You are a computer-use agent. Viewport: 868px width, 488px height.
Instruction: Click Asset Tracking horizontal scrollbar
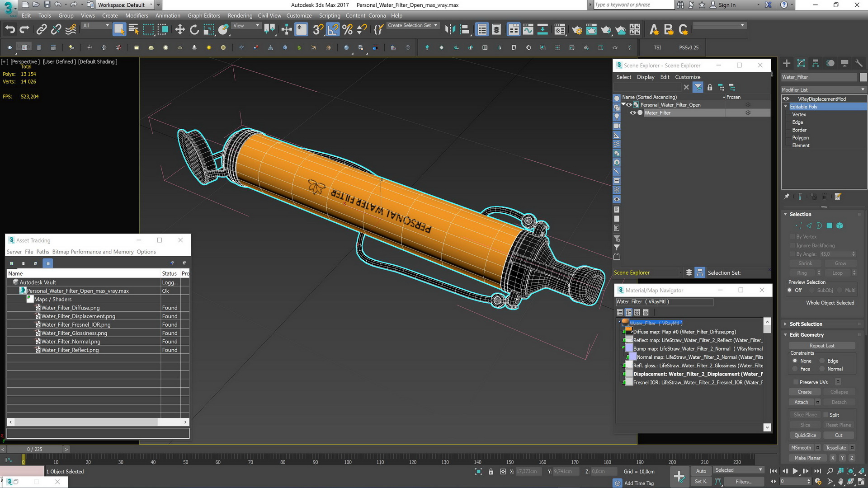(x=98, y=422)
